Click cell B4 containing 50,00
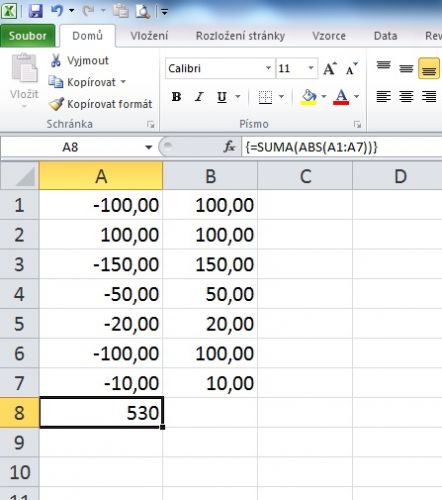 pos(210,294)
